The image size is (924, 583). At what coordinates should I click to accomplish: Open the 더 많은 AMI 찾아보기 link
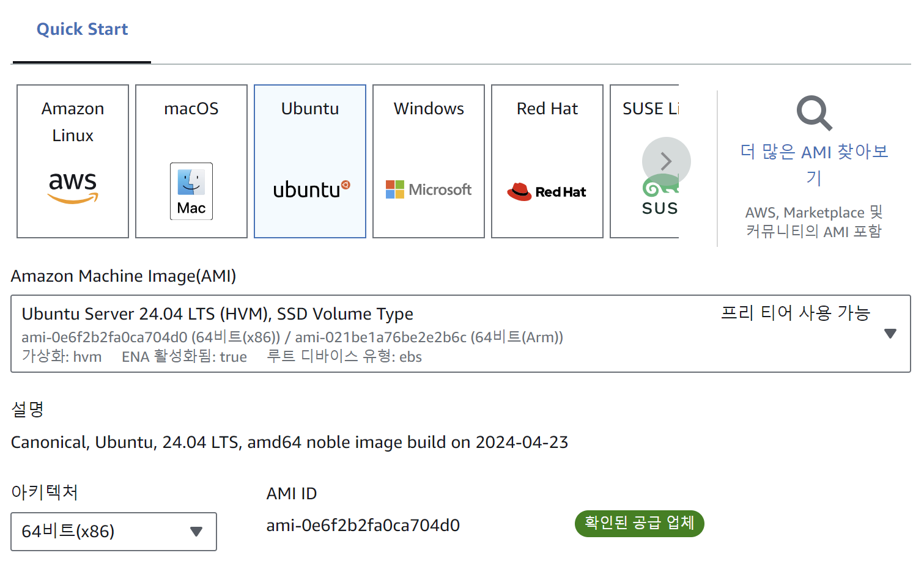point(814,164)
